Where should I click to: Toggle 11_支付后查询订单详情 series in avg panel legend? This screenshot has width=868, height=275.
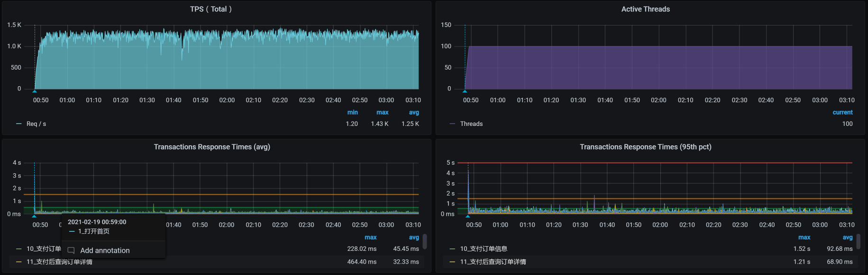click(59, 262)
